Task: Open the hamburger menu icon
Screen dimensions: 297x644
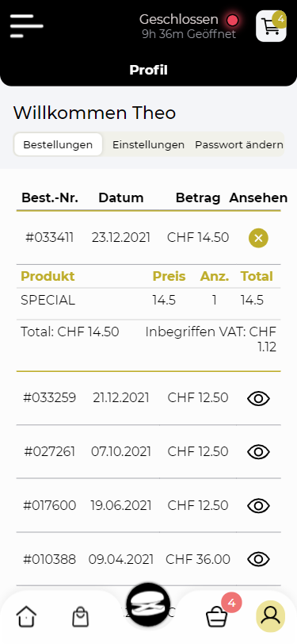Action: [x=27, y=26]
